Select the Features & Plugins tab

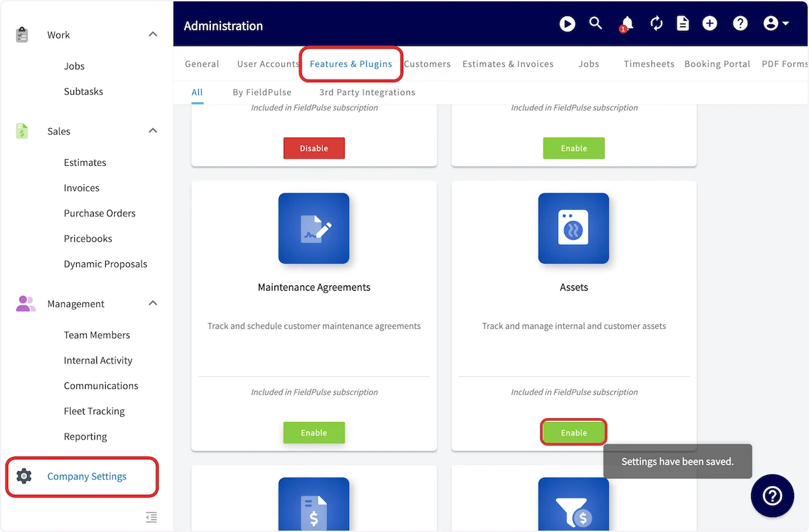click(351, 64)
